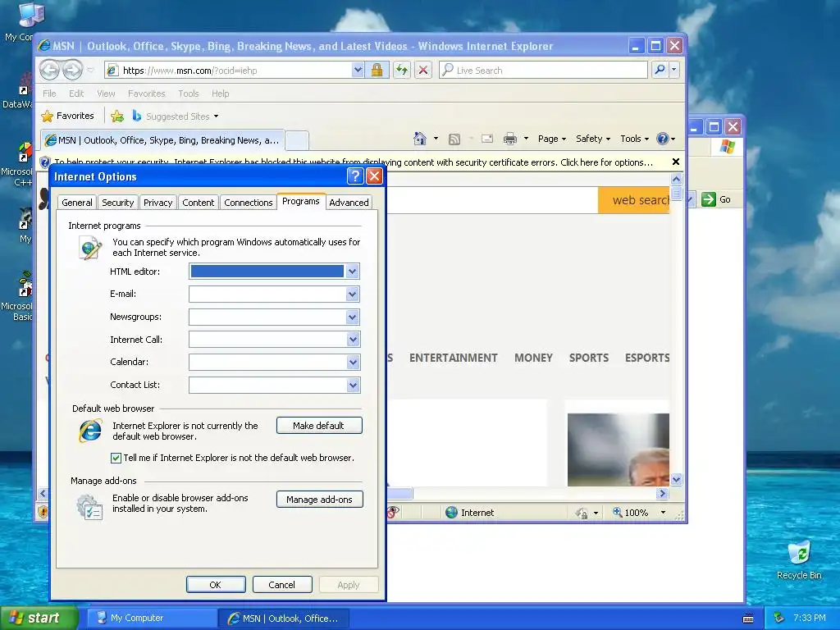Click the green Refresh arrows icon
Image resolution: width=840 pixels, height=630 pixels.
coord(402,71)
